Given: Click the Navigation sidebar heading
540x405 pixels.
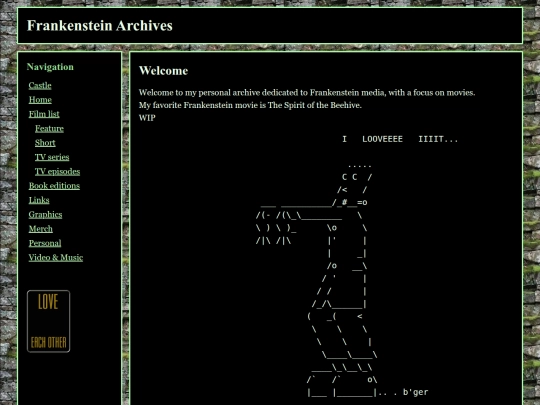Looking at the screenshot, I should (x=50, y=67).
